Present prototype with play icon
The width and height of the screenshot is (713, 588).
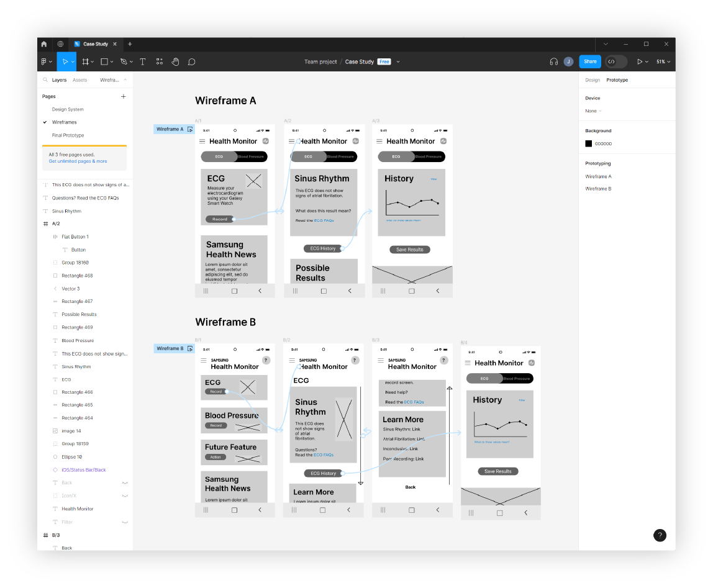click(x=640, y=62)
